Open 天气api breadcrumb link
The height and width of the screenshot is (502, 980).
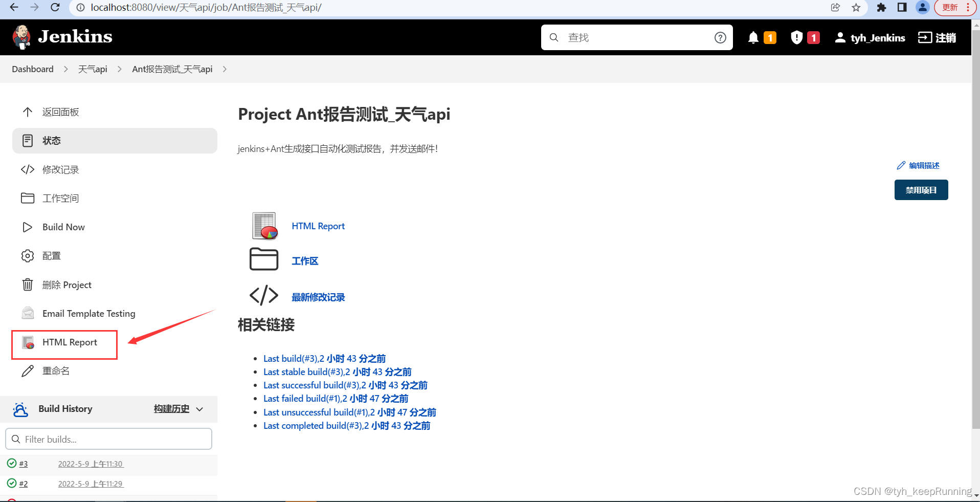[x=93, y=69]
